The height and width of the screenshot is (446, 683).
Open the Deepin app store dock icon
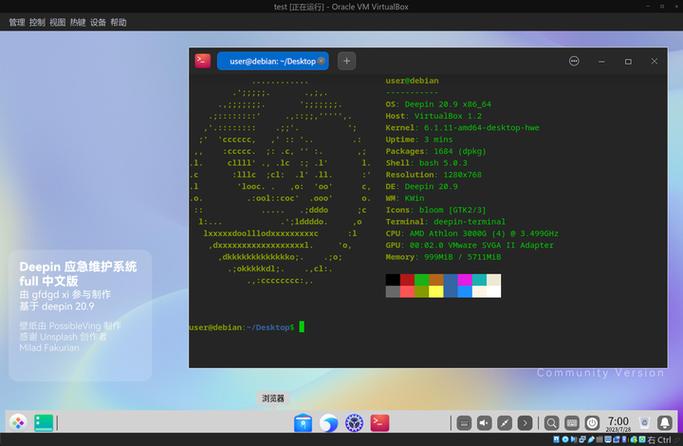(x=303, y=423)
